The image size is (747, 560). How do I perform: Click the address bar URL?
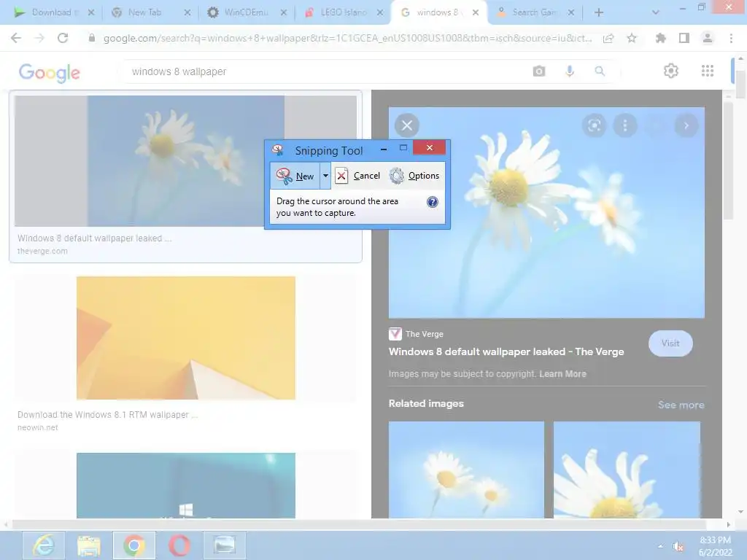point(347,38)
